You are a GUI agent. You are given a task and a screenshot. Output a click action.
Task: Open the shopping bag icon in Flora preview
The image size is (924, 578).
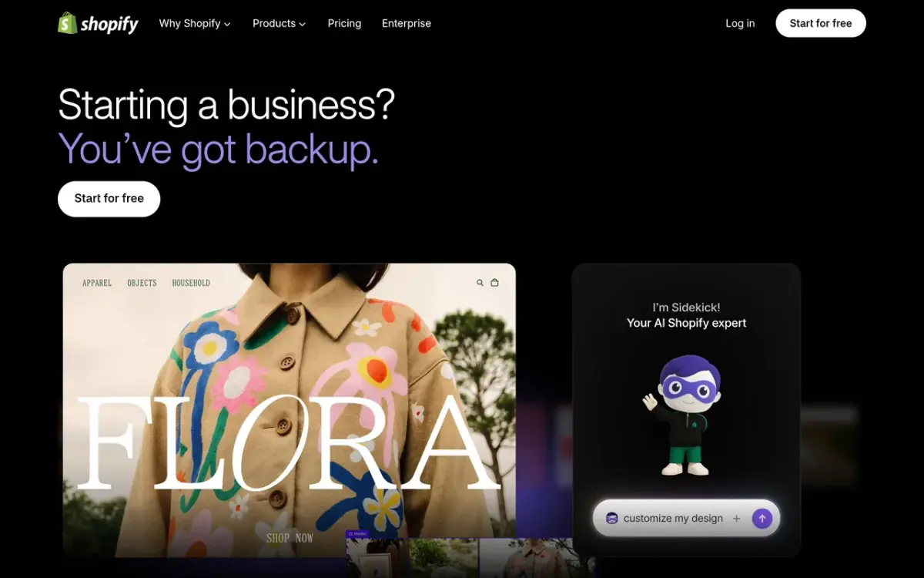tap(494, 283)
